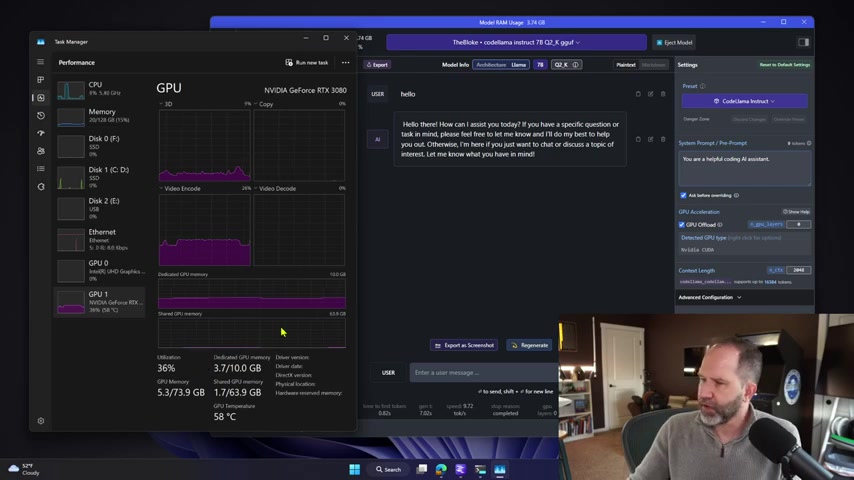Select Disk 1 (C: D:) in the performance list

click(x=100, y=177)
